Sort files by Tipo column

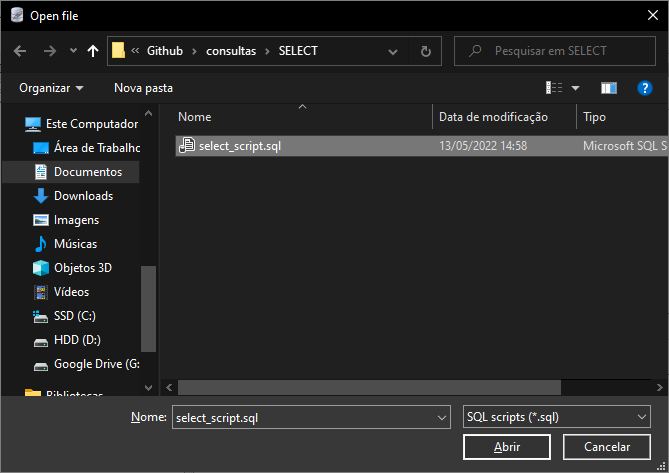[x=594, y=117]
